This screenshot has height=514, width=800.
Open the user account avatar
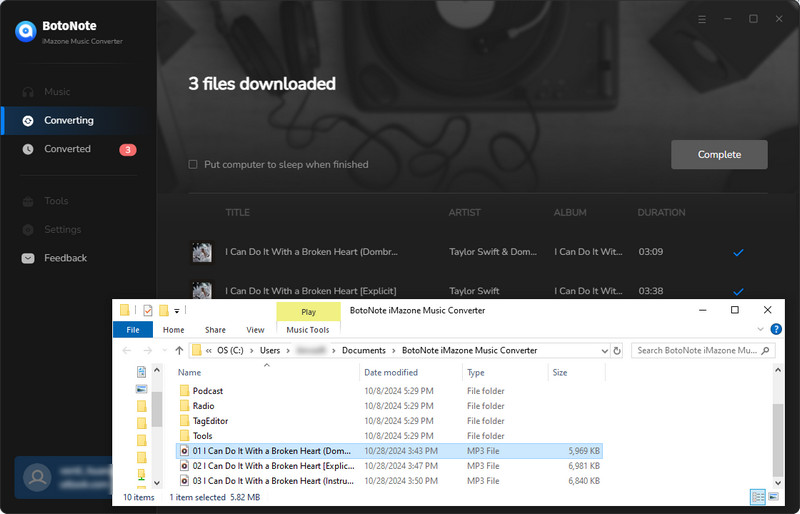pos(37,478)
